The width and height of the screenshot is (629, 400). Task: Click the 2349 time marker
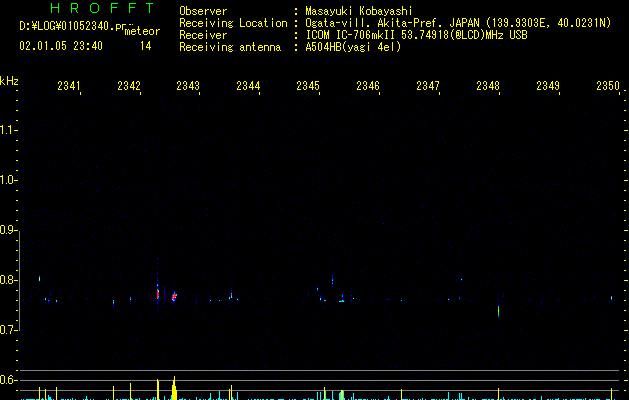[548, 86]
